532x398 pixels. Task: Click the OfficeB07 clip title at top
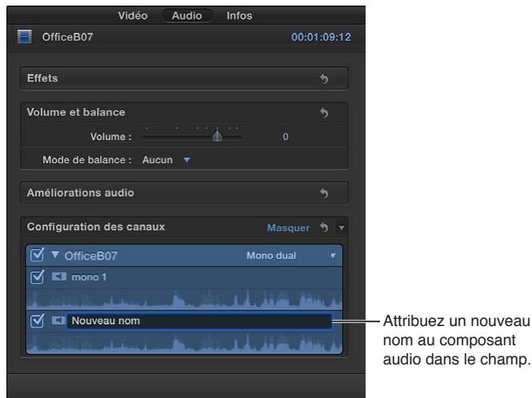(x=67, y=37)
